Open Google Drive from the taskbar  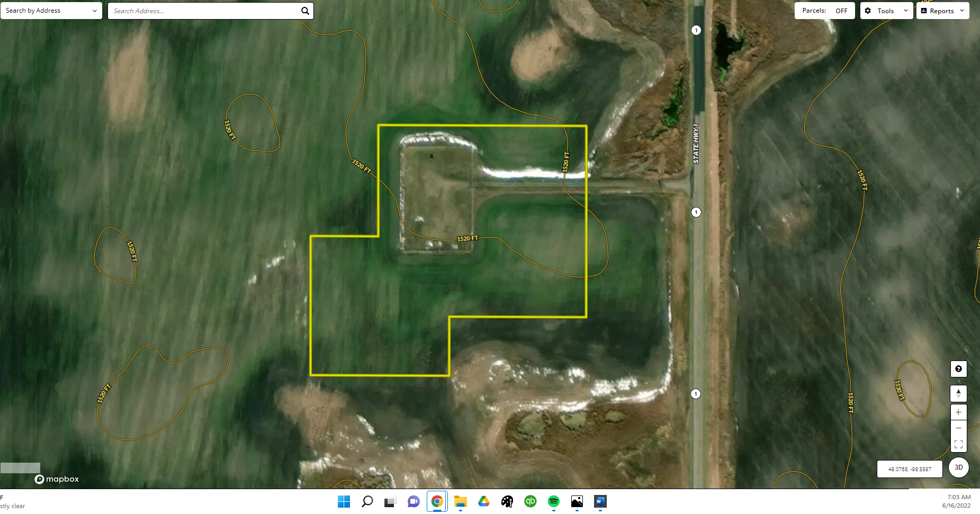[483, 501]
